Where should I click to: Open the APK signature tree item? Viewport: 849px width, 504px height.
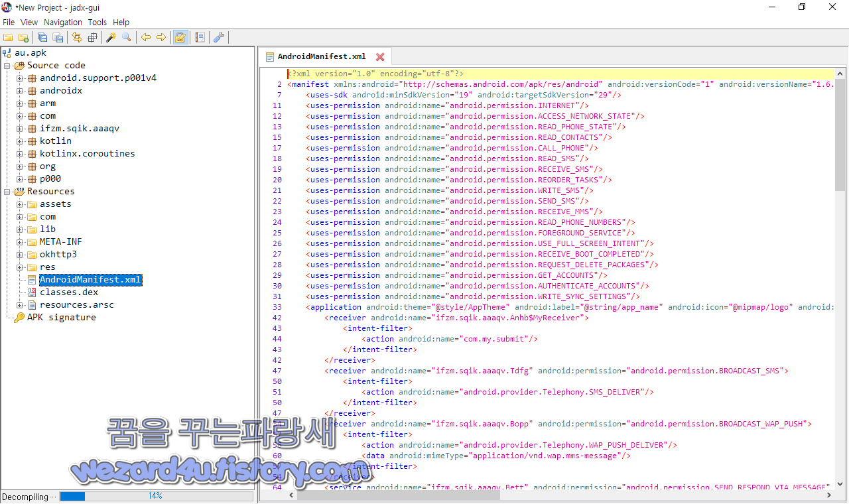[61, 318]
